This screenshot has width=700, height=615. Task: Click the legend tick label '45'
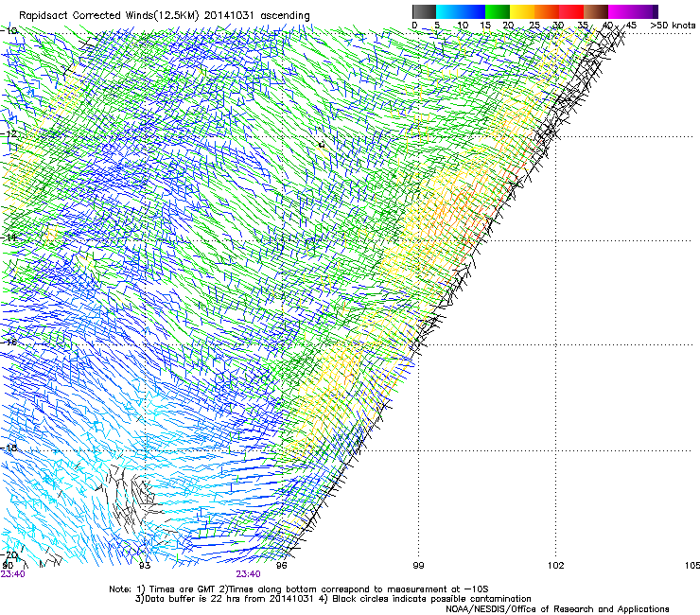coord(631,26)
